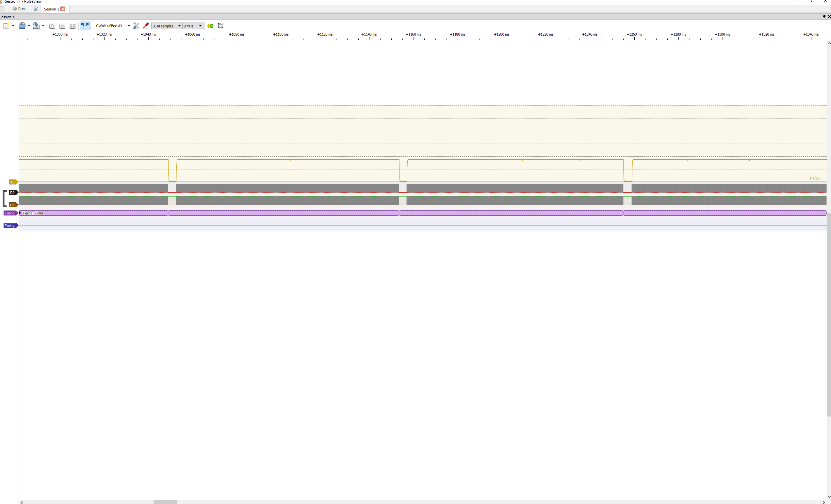Add a math signal

(221, 25)
